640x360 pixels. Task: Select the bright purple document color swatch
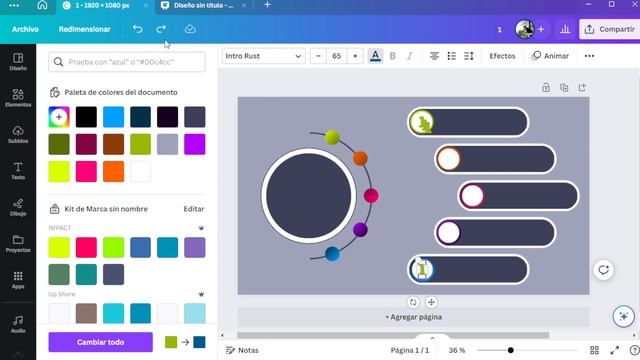pyautogui.click(x=195, y=144)
